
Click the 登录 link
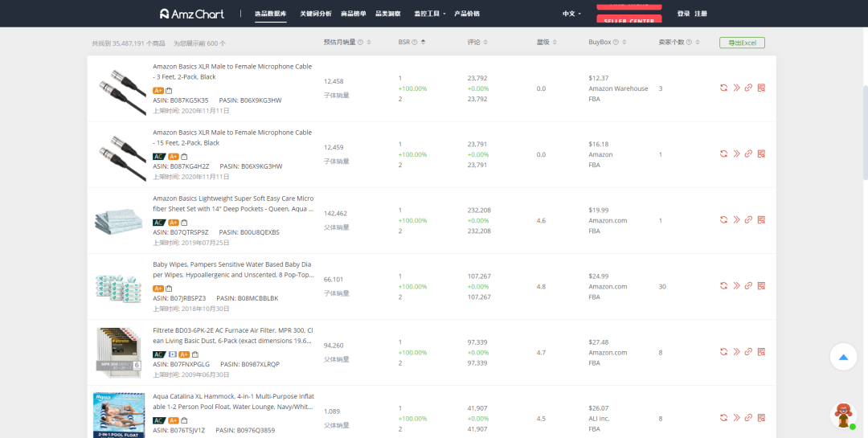click(683, 14)
